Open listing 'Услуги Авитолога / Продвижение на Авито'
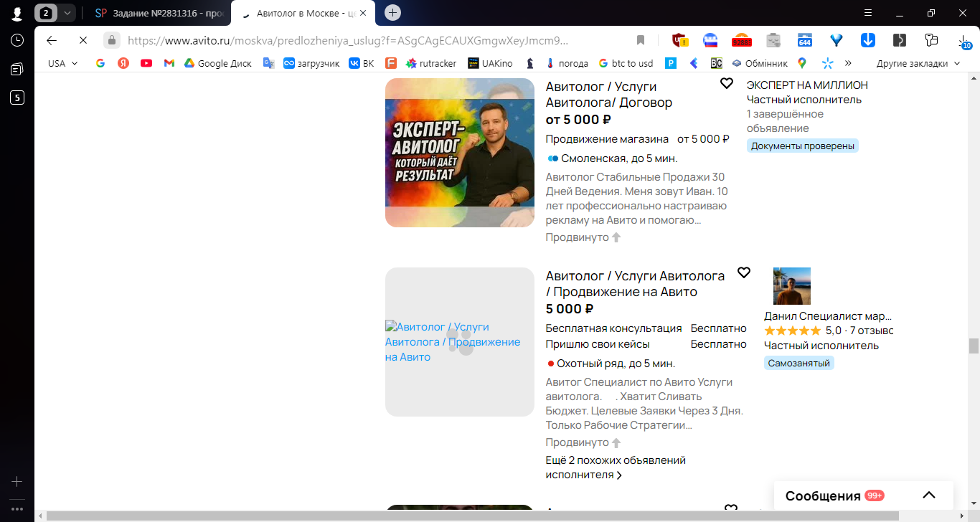The height and width of the screenshot is (522, 980). (x=635, y=284)
